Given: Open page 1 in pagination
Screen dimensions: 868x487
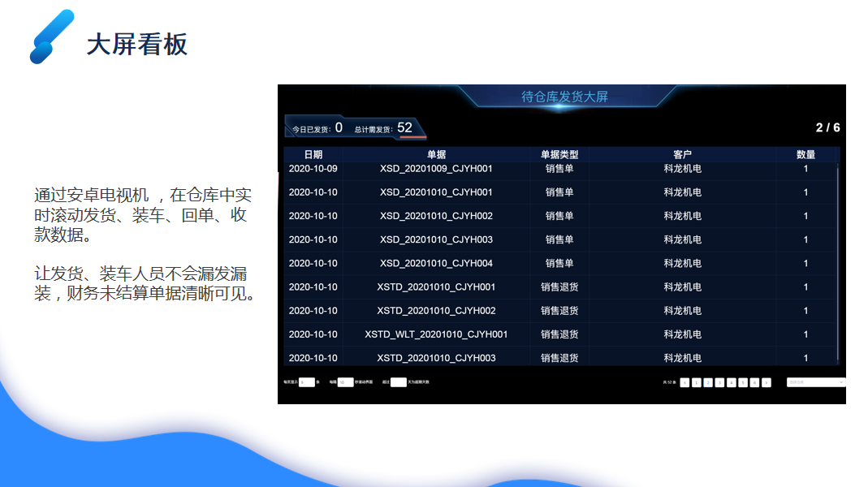Looking at the screenshot, I should [696, 382].
